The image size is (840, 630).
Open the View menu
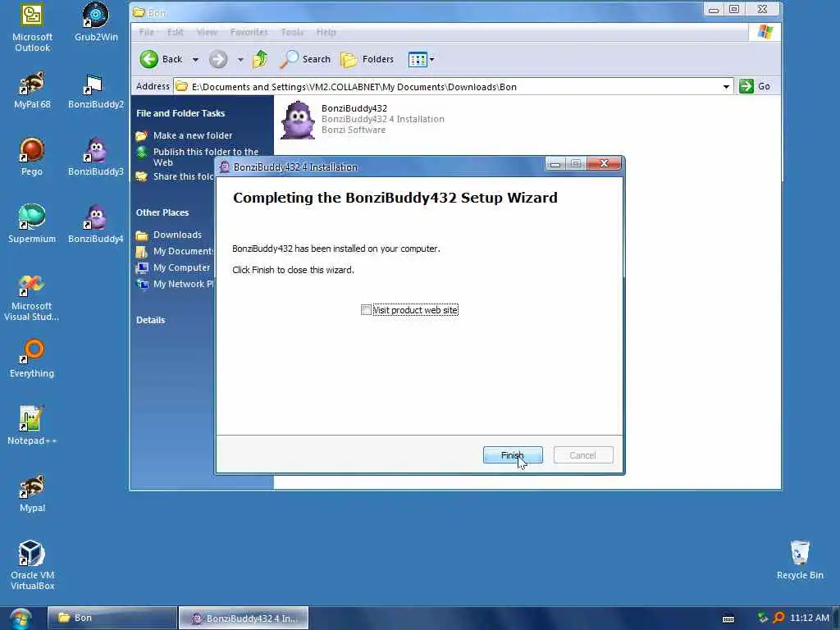(x=207, y=32)
